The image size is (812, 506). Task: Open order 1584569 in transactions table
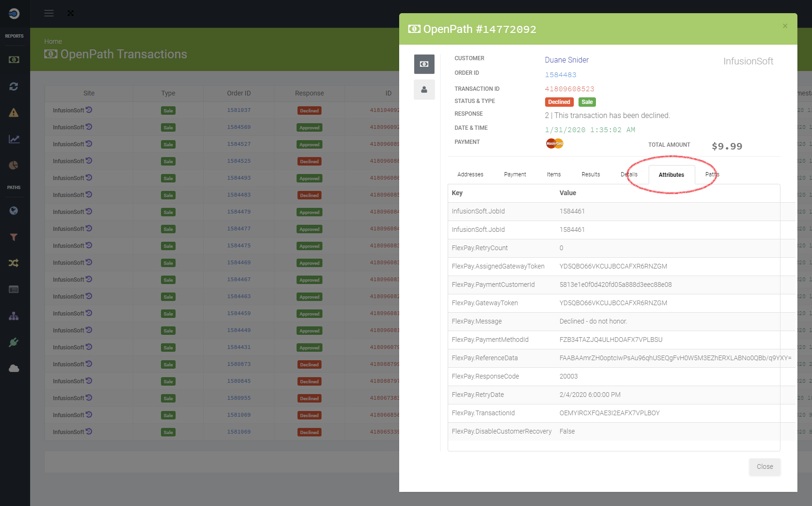239,127
